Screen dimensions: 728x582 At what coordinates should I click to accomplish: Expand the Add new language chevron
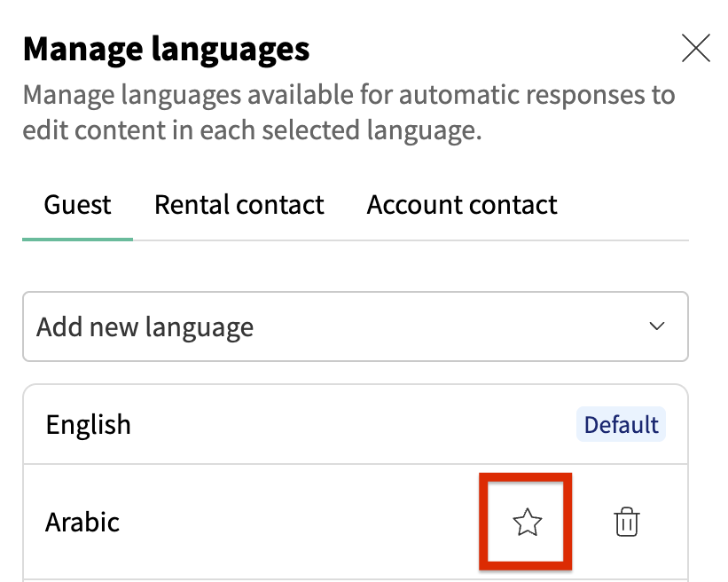[x=657, y=326]
